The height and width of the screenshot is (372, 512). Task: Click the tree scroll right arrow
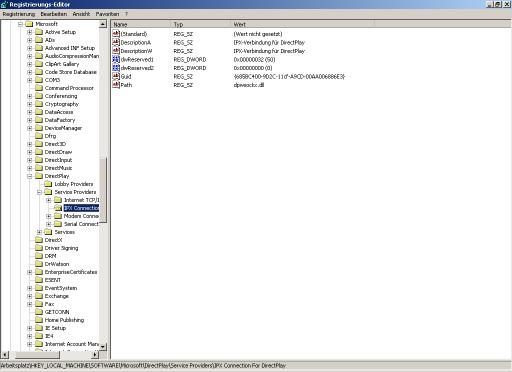tap(95, 355)
